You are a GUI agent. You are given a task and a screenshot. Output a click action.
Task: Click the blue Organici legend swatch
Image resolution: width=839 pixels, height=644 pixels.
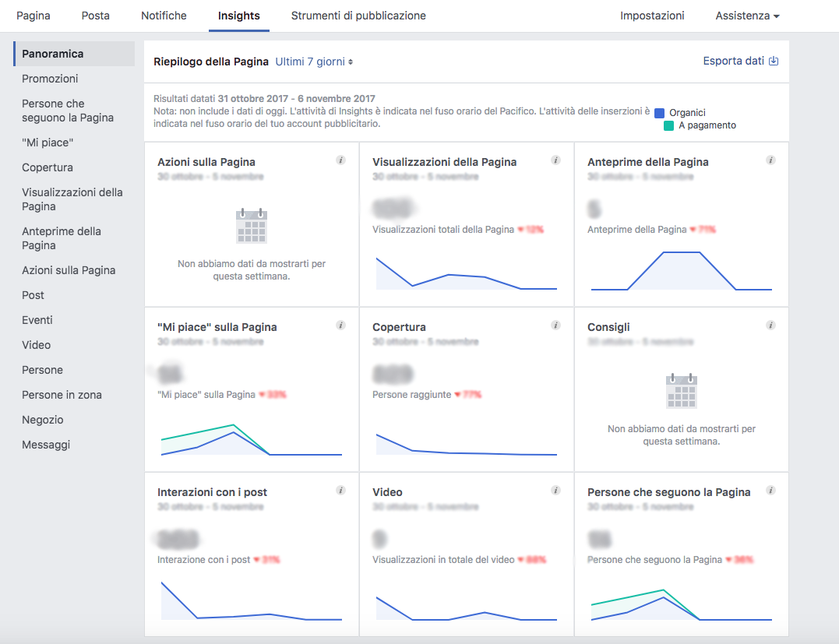[x=659, y=113]
